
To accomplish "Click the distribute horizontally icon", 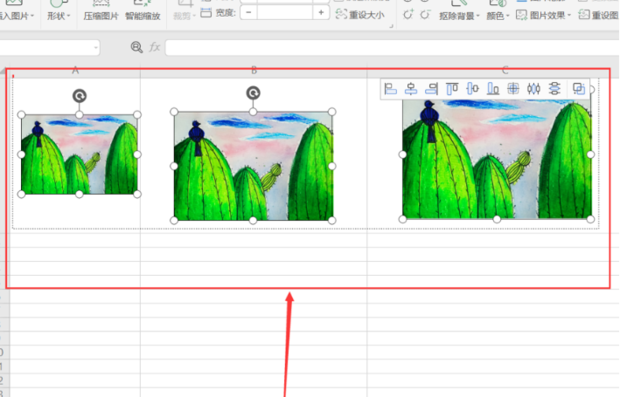I will pyautogui.click(x=534, y=89).
